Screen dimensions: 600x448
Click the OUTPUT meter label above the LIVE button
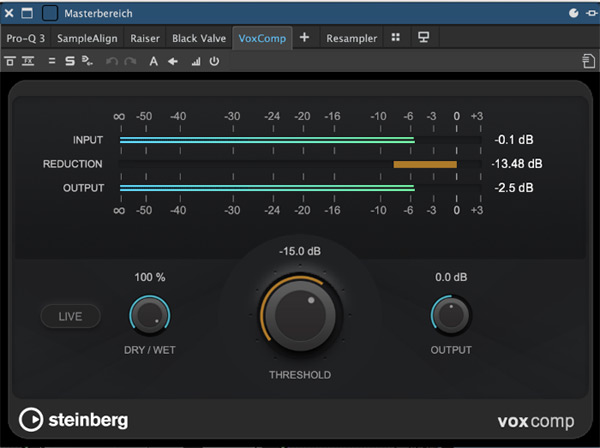(83, 188)
